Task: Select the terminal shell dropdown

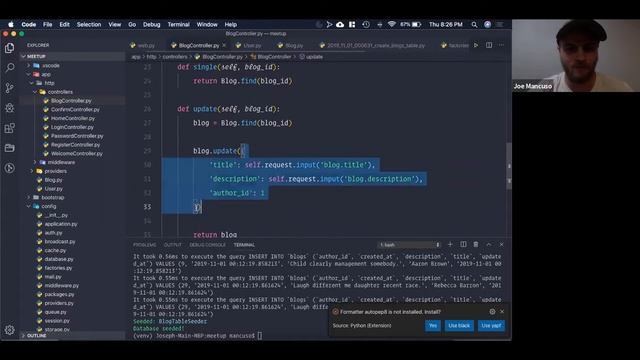Action: click(x=409, y=245)
